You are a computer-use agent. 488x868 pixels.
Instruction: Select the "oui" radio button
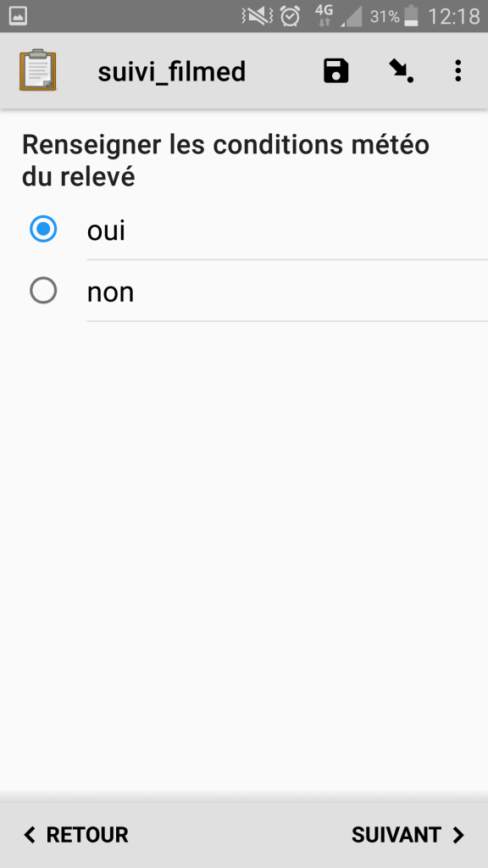point(43,229)
